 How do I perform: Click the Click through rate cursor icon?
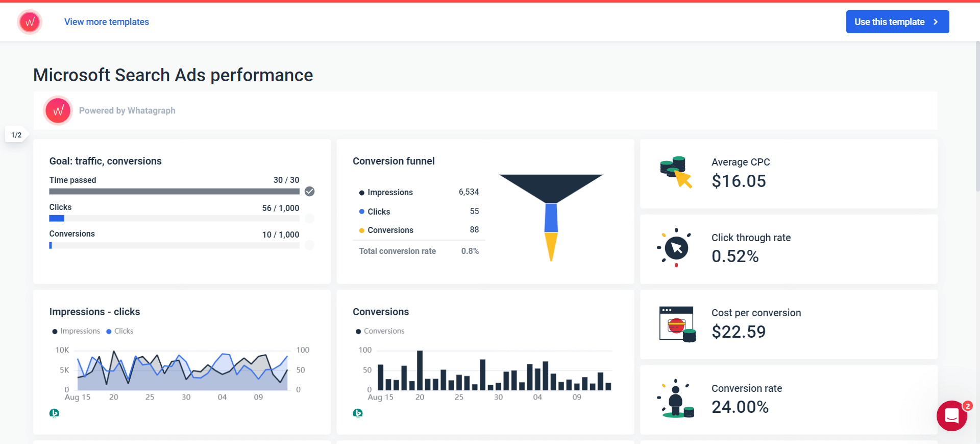tap(676, 248)
